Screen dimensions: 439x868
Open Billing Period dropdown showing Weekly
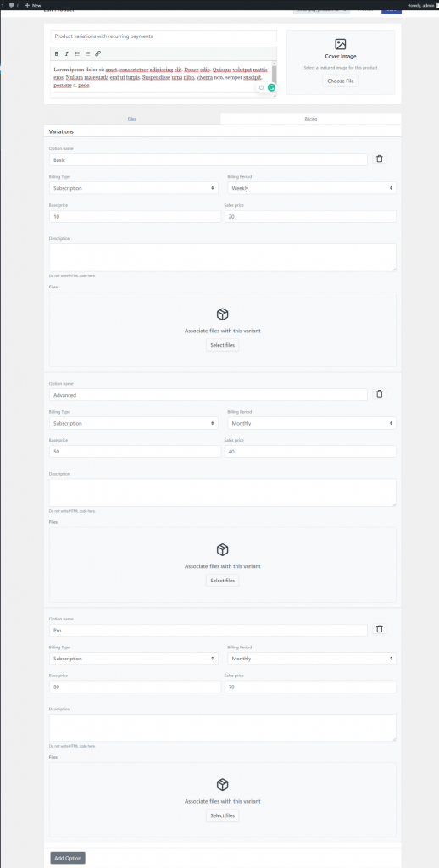[x=312, y=188]
